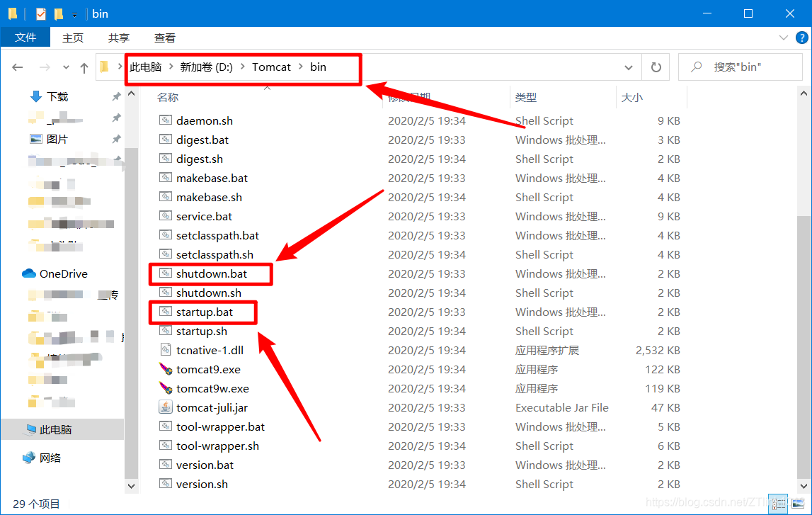812x515 pixels.
Task: Unpin Pictures (图片) with its pin icon
Action: point(116,139)
